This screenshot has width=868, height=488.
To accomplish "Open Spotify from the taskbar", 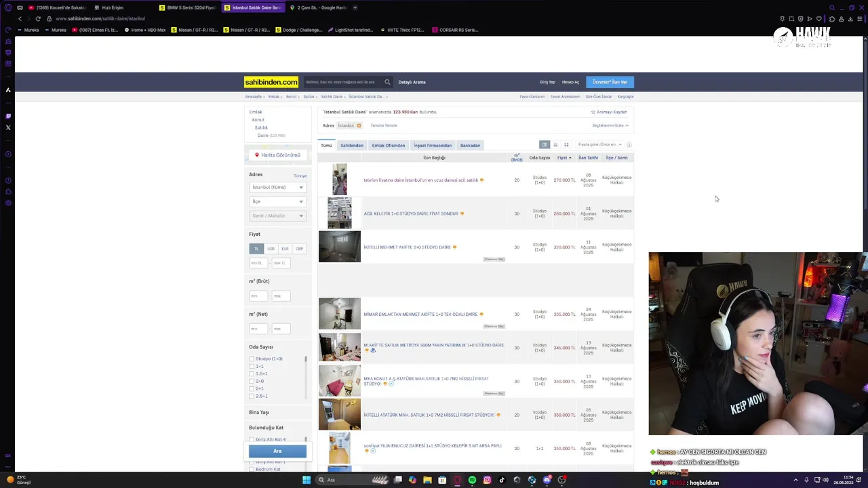I will tap(472, 480).
